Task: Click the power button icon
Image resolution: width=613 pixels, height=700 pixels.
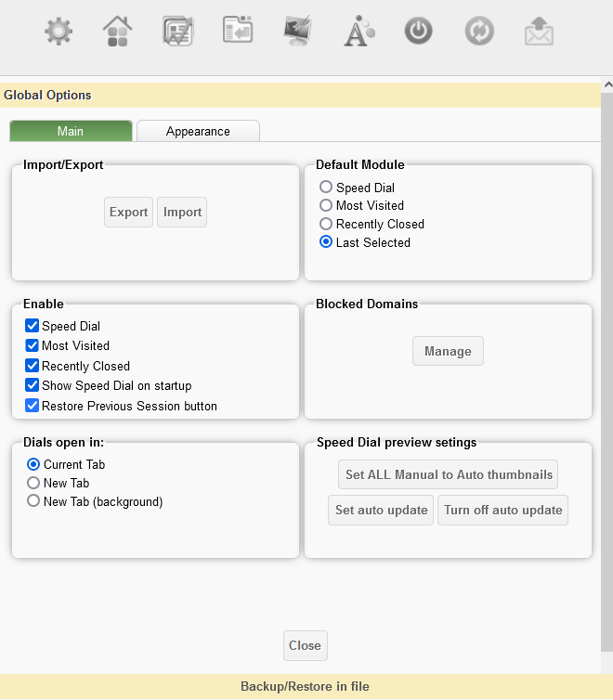Action: (419, 32)
